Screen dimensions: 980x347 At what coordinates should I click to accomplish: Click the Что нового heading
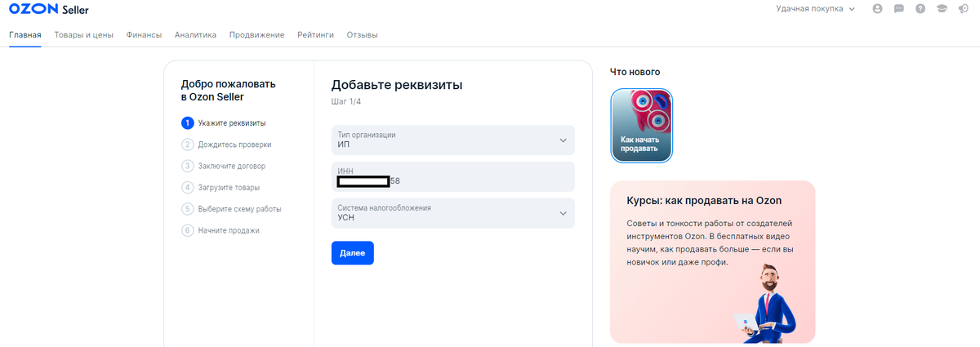click(x=635, y=72)
